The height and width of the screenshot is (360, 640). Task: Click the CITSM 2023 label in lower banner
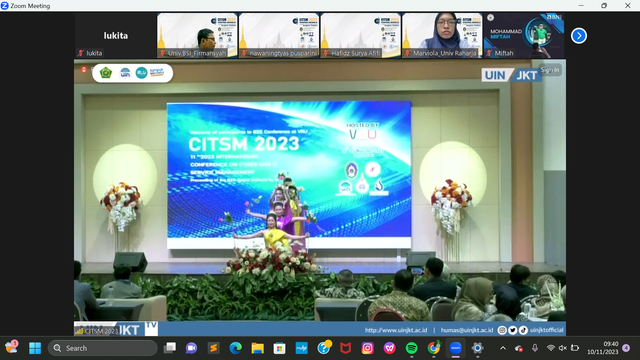(100, 331)
